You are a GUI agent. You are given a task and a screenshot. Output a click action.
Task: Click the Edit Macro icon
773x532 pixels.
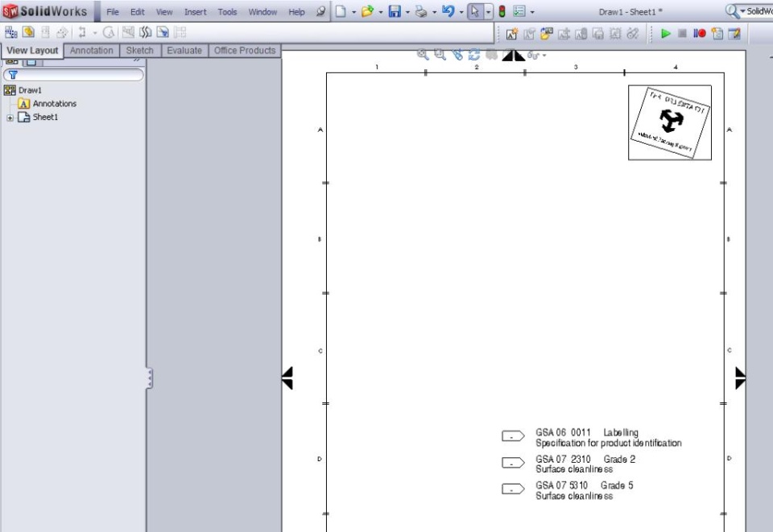(734, 34)
